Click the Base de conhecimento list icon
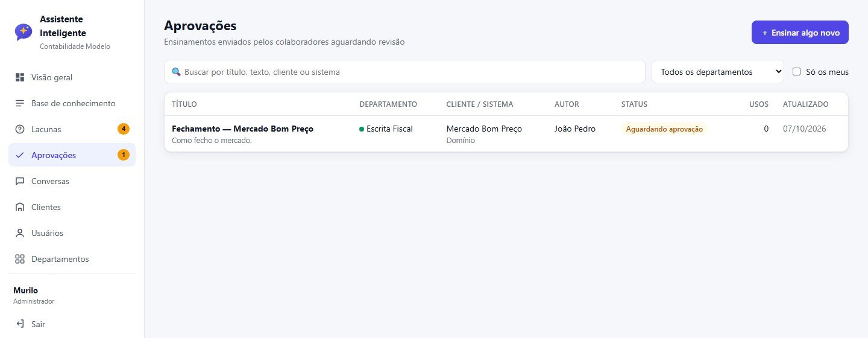868x338 pixels. click(20, 103)
